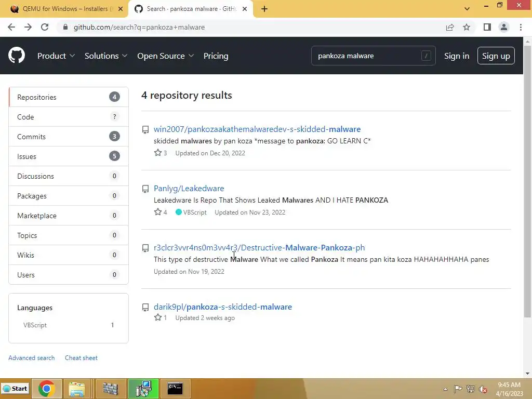Open the tab search chevron
Screen dimensions: 532x399
click(467, 9)
